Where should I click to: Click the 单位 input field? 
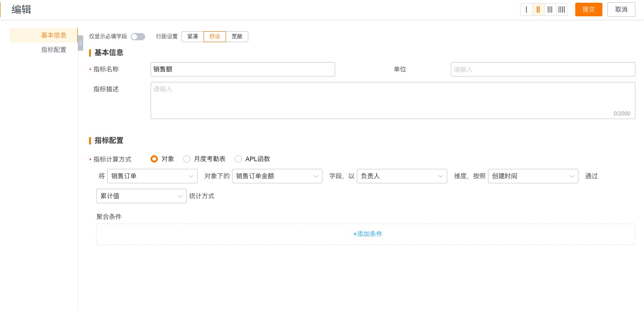tap(543, 69)
